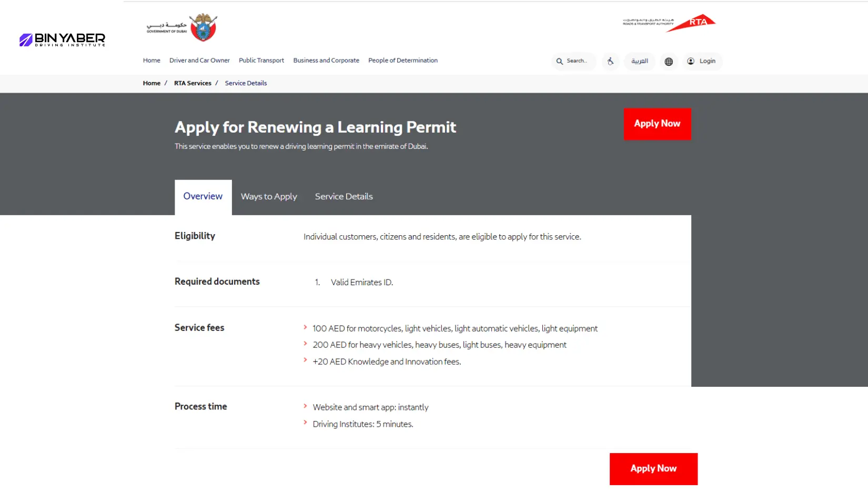Click the Government of Dubai emblem
Screen dimensions: 868x492
(x=203, y=27)
